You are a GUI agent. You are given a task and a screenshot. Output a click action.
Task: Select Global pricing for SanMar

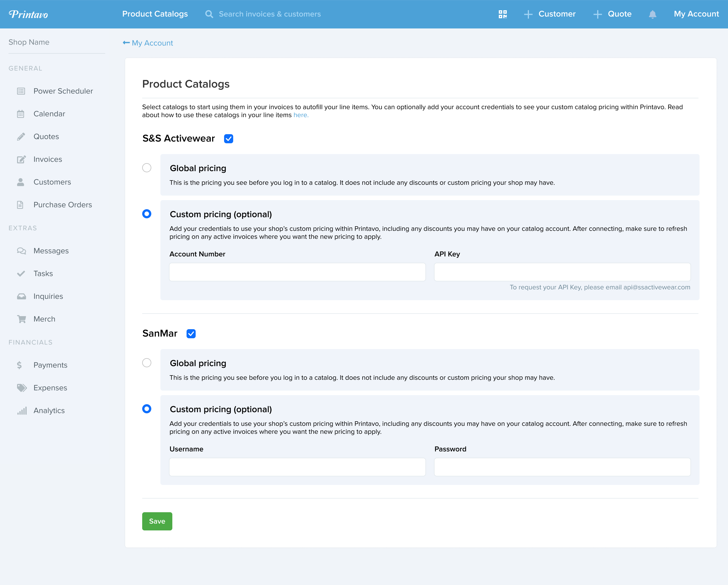(146, 363)
